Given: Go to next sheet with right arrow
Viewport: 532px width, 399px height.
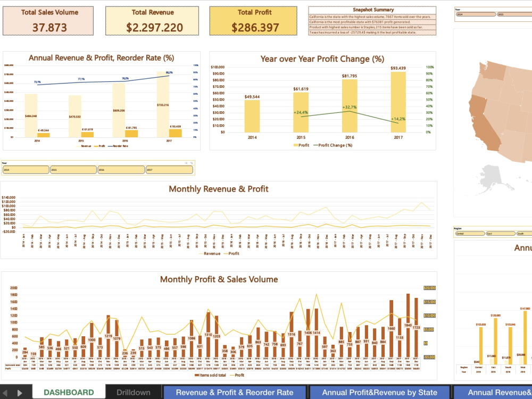Looking at the screenshot, I should point(20,393).
